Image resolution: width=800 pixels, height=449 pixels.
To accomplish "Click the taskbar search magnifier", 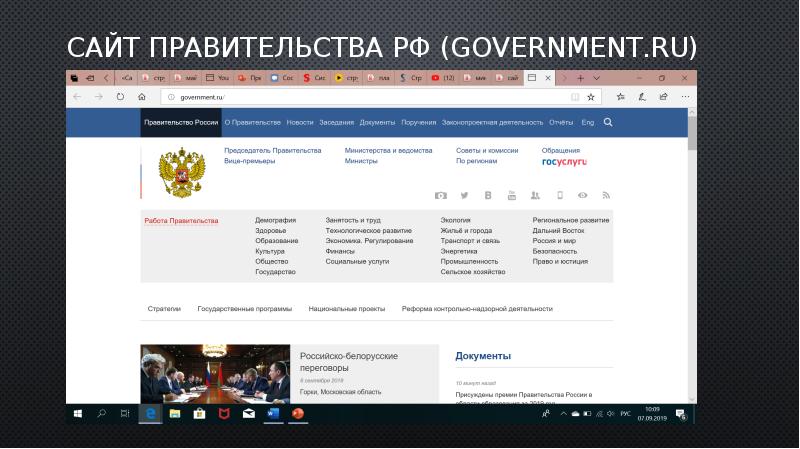I will (x=102, y=413).
